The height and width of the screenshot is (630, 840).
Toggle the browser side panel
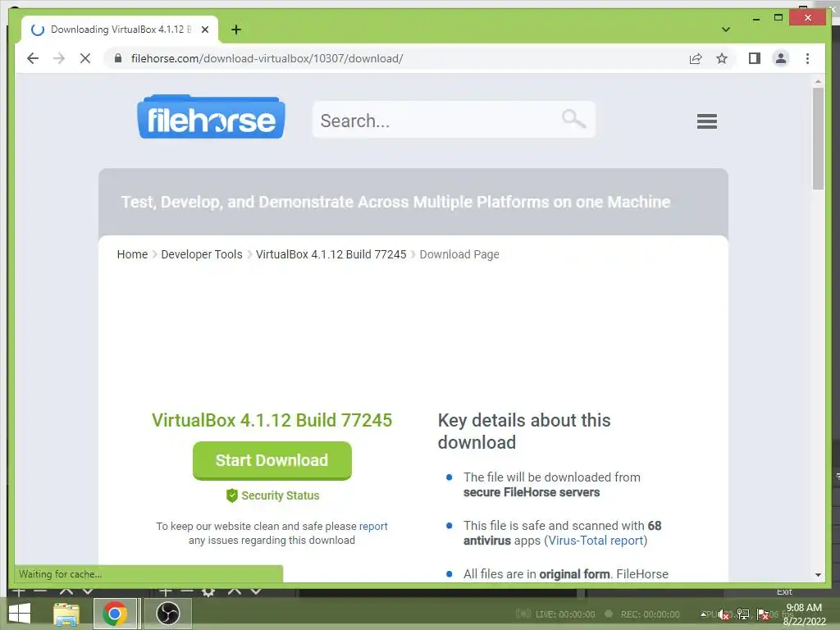click(x=755, y=58)
